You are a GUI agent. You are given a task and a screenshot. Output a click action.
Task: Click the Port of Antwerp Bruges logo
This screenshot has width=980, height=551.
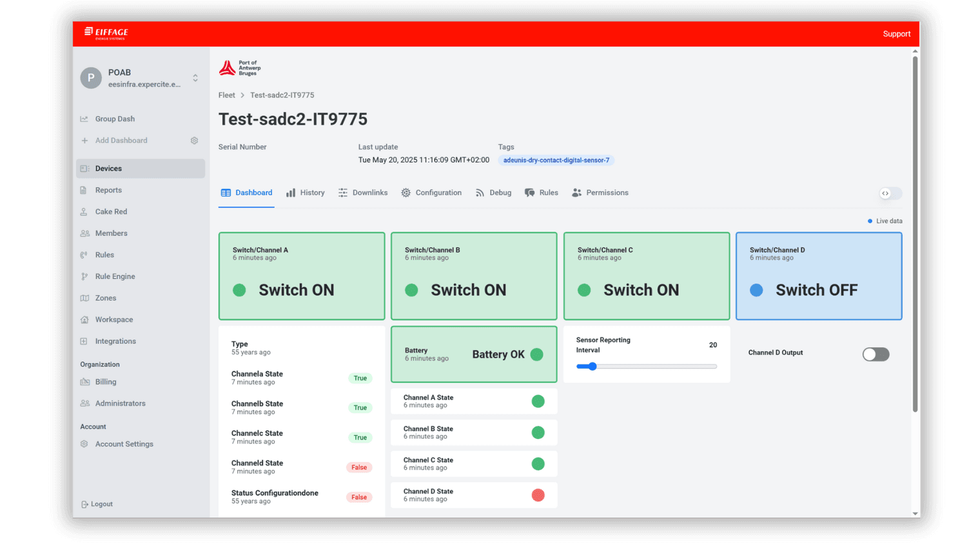pos(240,68)
